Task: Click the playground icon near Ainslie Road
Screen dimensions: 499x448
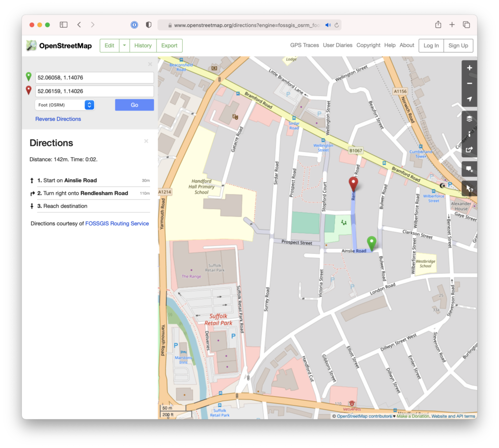Action: (344, 222)
